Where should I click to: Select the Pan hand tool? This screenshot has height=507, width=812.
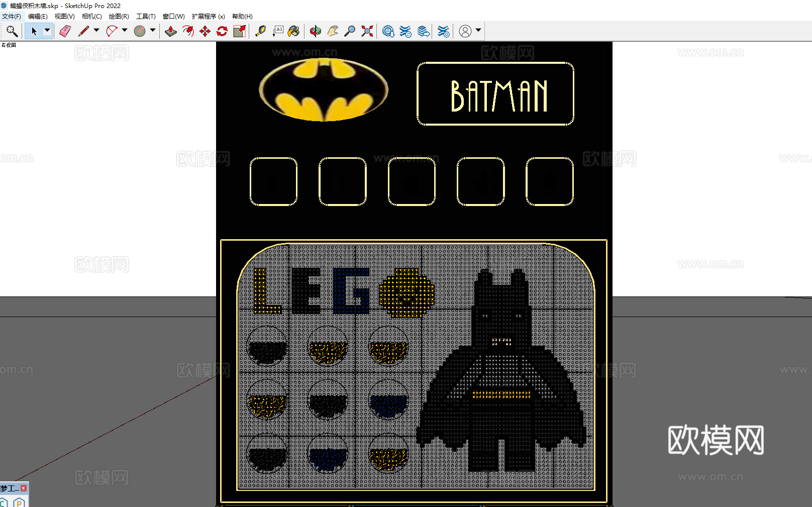[332, 31]
